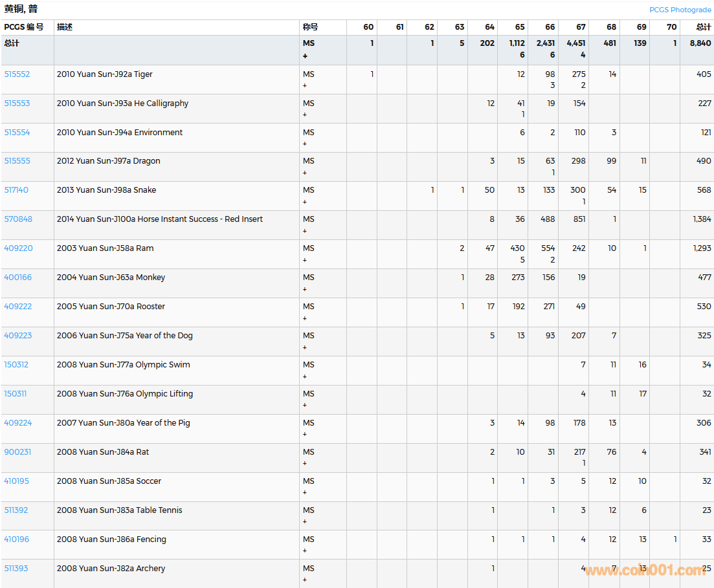Click the PCGS 编号 column header

tap(24, 27)
